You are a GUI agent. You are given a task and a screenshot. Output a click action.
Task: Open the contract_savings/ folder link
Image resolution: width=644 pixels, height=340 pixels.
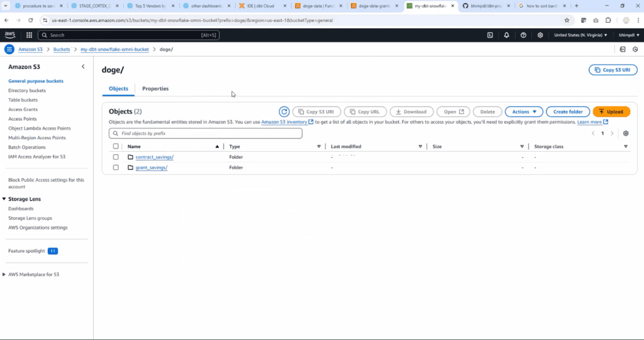155,157
